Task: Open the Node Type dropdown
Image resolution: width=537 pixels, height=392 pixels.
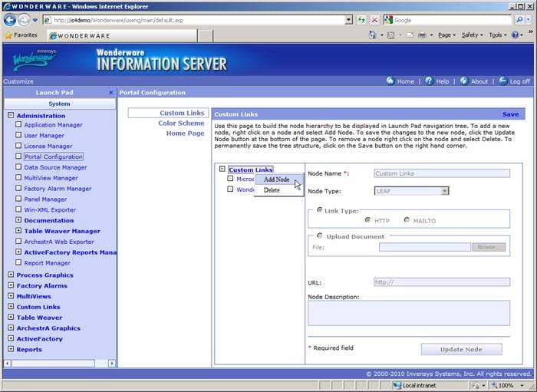Action: 444,191
